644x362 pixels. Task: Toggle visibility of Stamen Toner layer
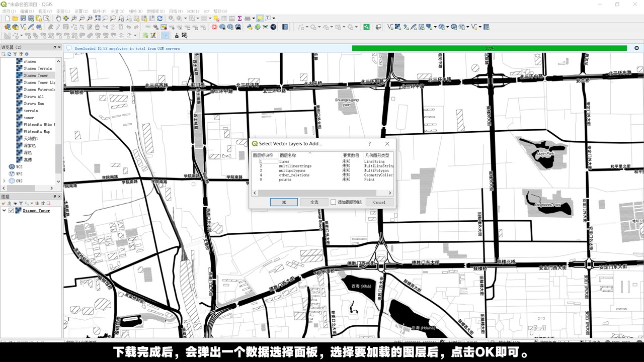tap(11, 211)
